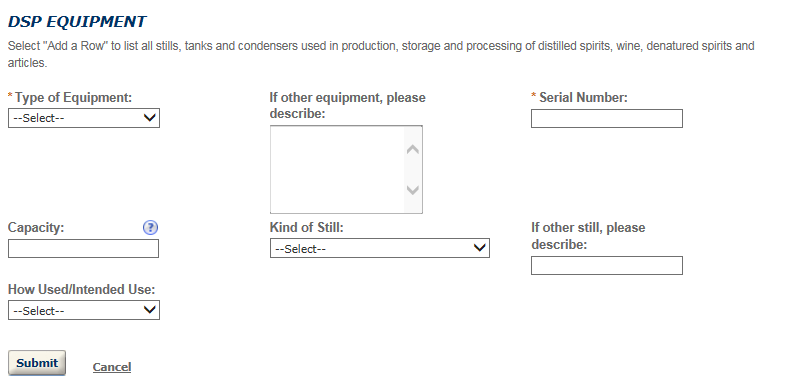Click the textarea scrollbar track
Viewport: 799px width, 386px height.
[x=413, y=170]
